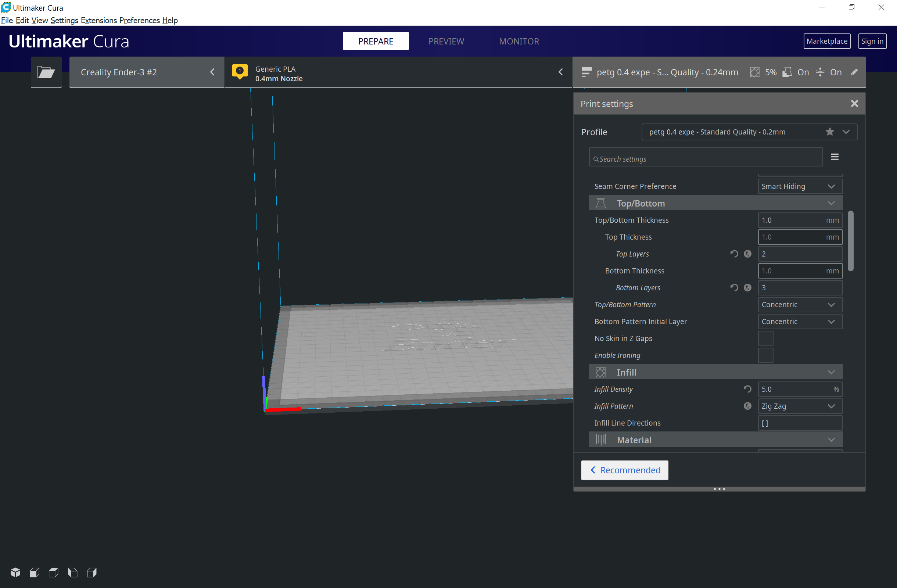Viewport: 897px width, 588px height.
Task: Switch to the PREVIEW tab
Action: point(446,41)
